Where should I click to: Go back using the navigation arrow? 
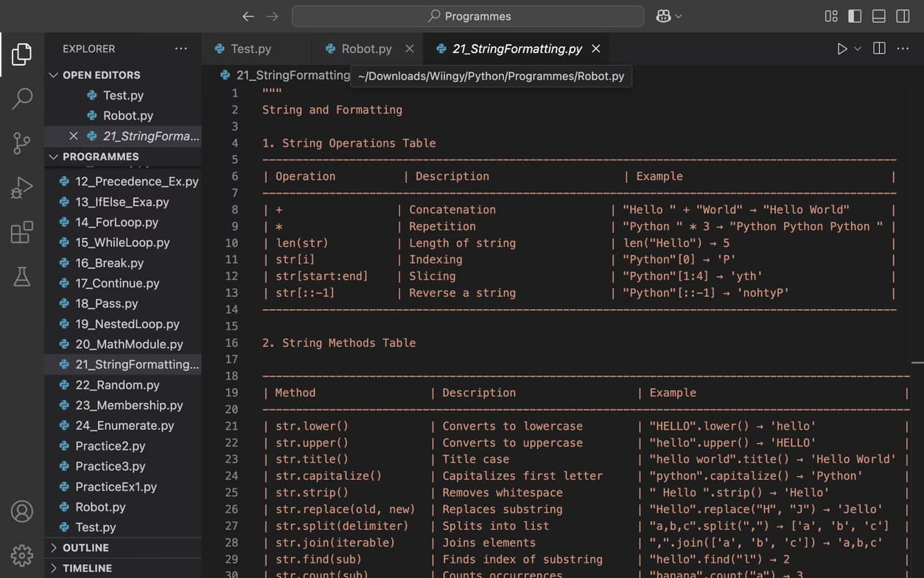point(248,16)
